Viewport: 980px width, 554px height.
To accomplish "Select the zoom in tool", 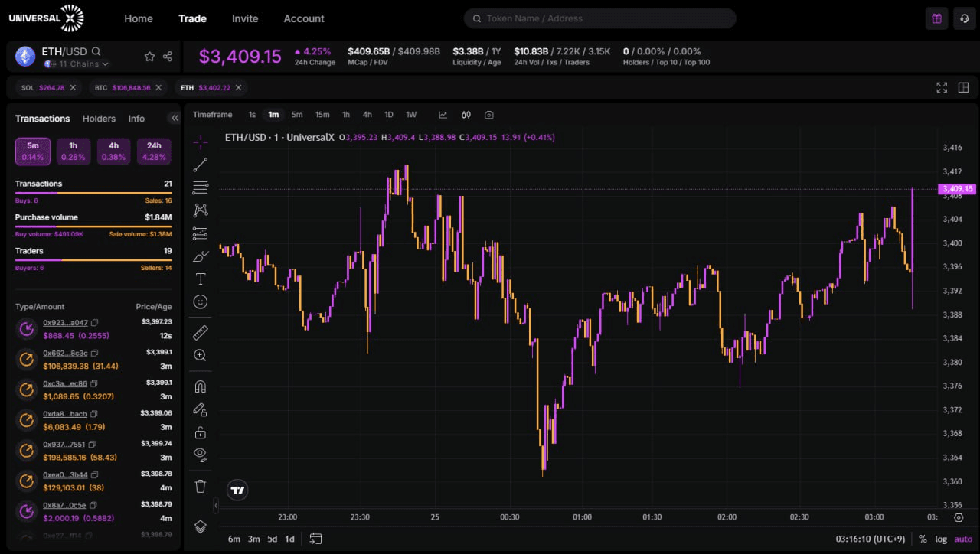I will 200,355.
